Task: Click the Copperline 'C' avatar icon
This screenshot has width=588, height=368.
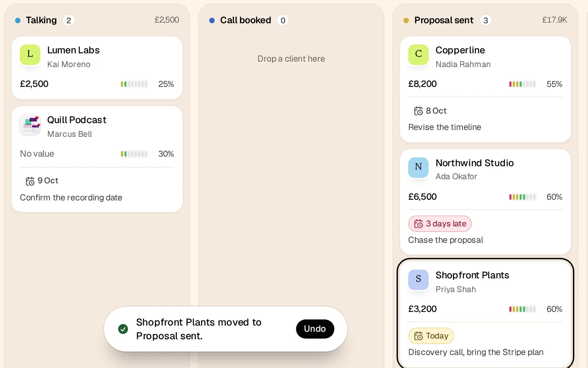Action: 418,54
